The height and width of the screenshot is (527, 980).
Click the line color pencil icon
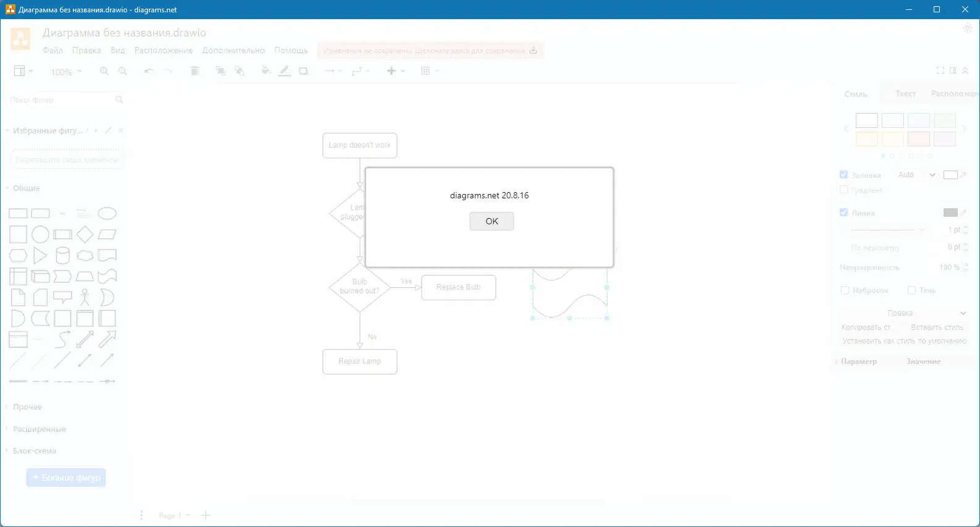click(284, 71)
